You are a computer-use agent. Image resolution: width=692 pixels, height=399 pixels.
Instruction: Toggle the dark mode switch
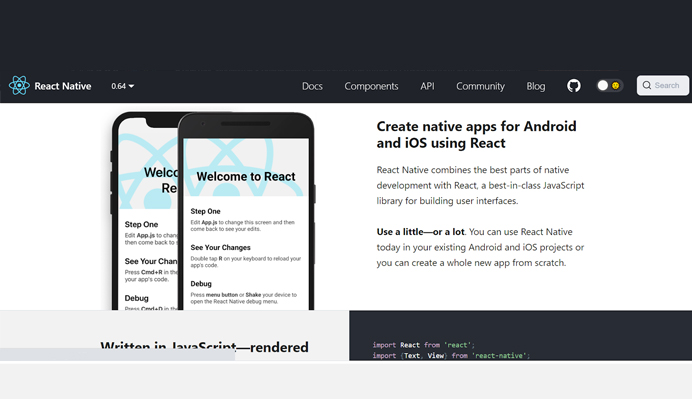tap(609, 86)
